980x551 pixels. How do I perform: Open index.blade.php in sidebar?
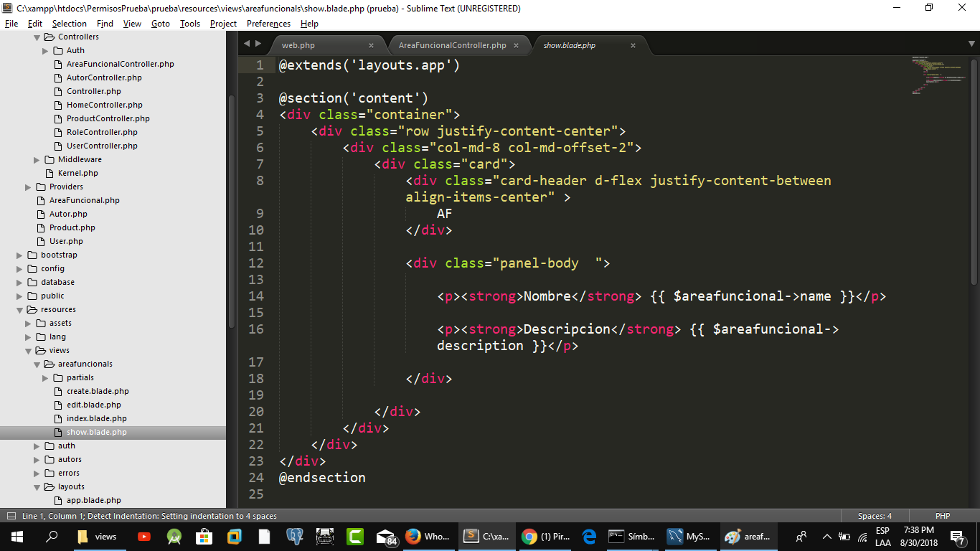tap(97, 418)
